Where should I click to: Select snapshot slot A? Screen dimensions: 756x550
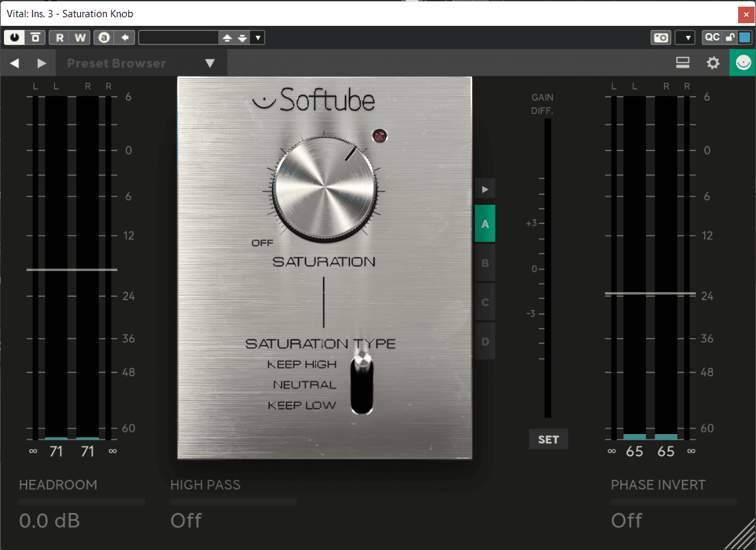[485, 223]
